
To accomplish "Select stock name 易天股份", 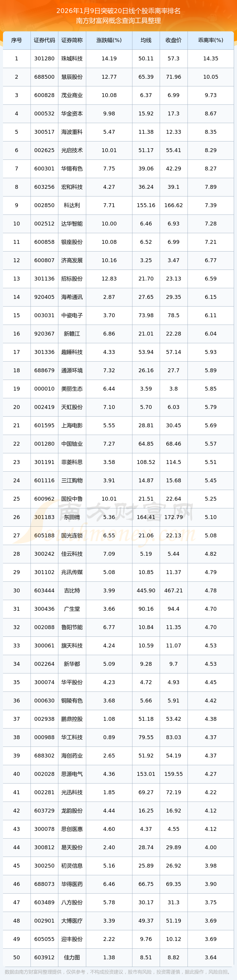I will pos(72,847).
